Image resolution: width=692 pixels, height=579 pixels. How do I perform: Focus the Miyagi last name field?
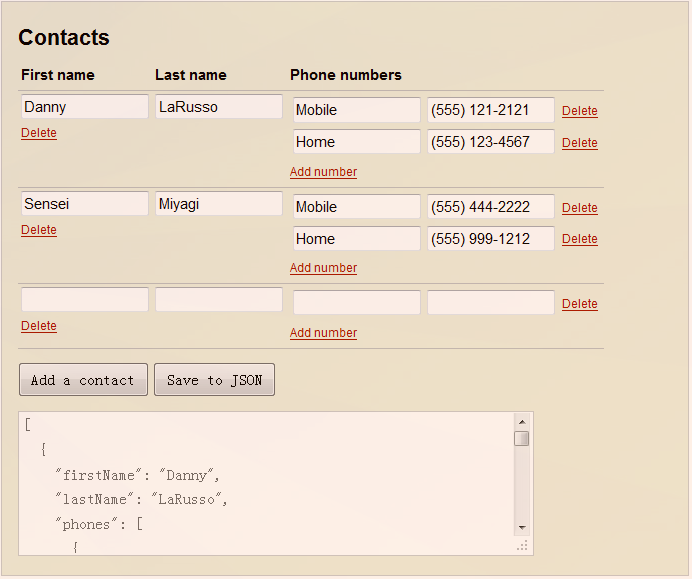tap(219, 203)
